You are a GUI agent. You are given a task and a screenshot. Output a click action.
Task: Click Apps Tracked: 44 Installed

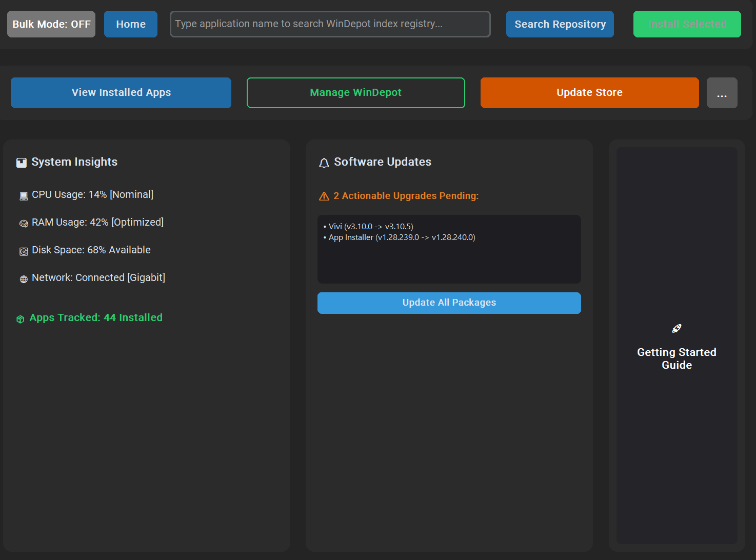[96, 317]
